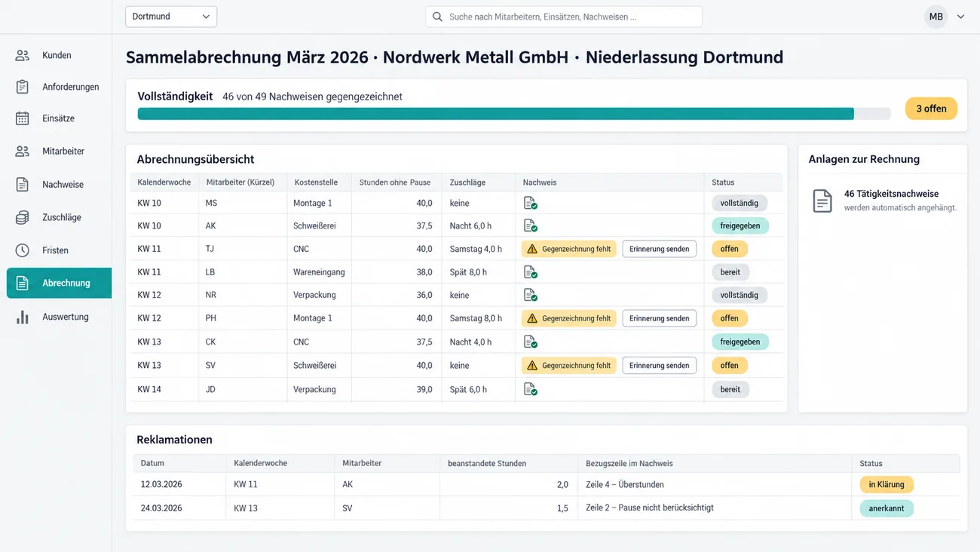Click the 'Stunden ohne Pause' column header

pos(395,182)
